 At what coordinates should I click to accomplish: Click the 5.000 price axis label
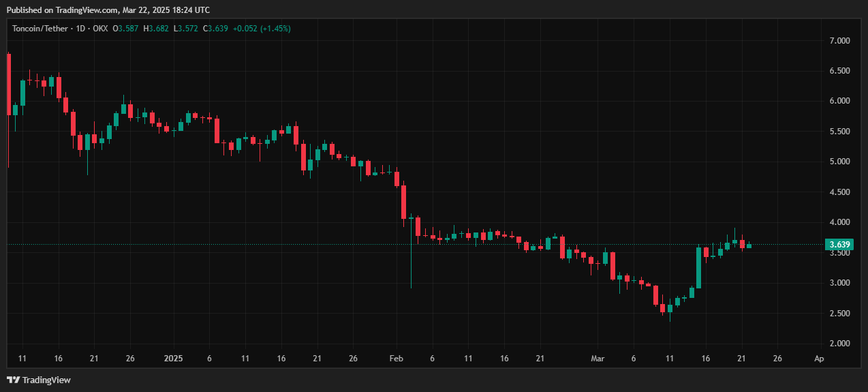[x=839, y=162]
